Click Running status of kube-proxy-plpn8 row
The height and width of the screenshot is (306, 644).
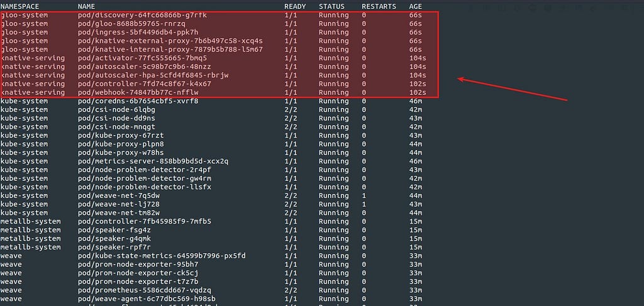333,145
